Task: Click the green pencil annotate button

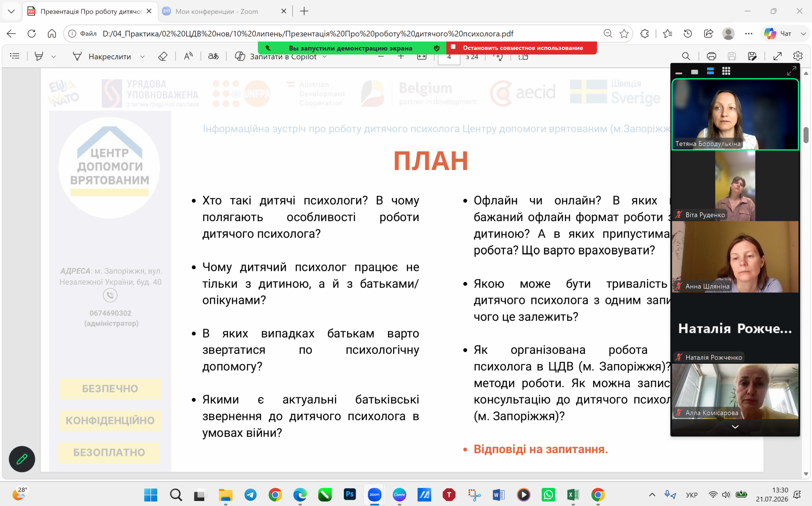Action: (x=22, y=459)
